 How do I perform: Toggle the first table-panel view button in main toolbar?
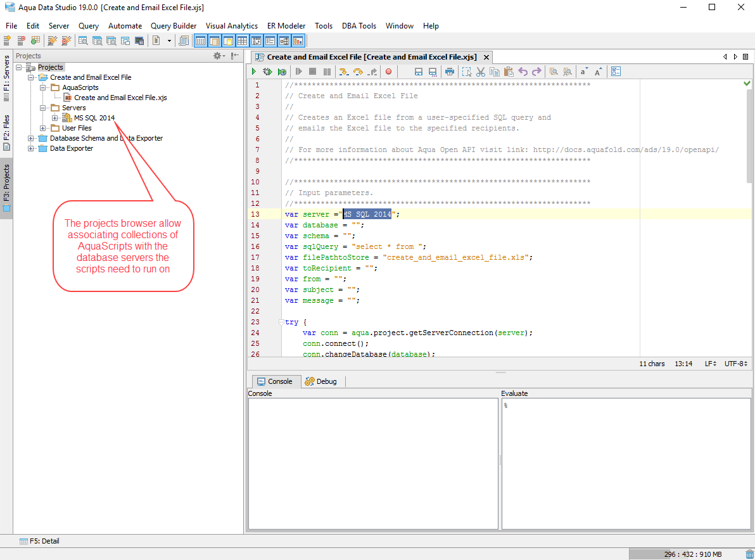click(x=200, y=41)
